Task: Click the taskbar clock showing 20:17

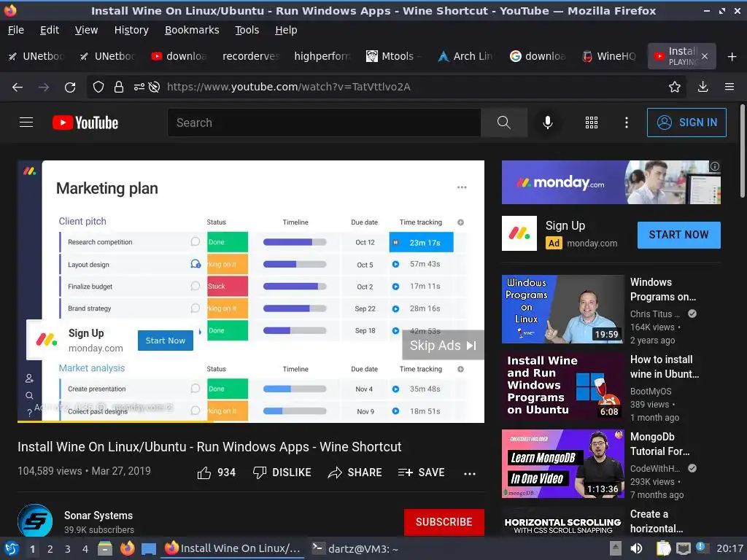Action: point(729,549)
